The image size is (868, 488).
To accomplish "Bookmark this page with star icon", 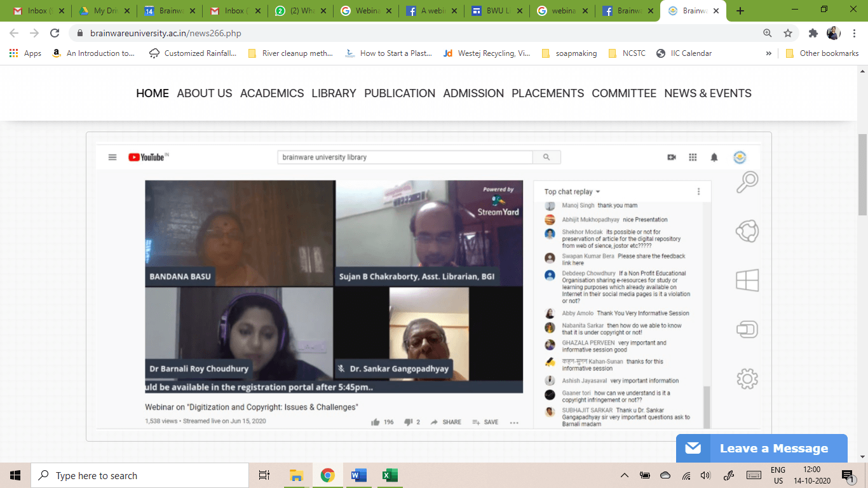I will click(x=788, y=33).
